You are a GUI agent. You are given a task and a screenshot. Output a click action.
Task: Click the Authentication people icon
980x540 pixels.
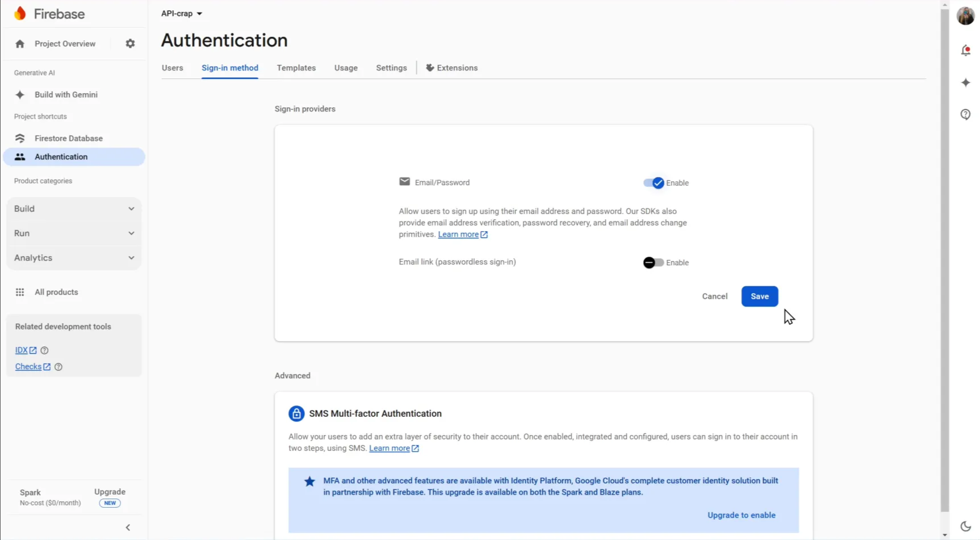tap(20, 157)
